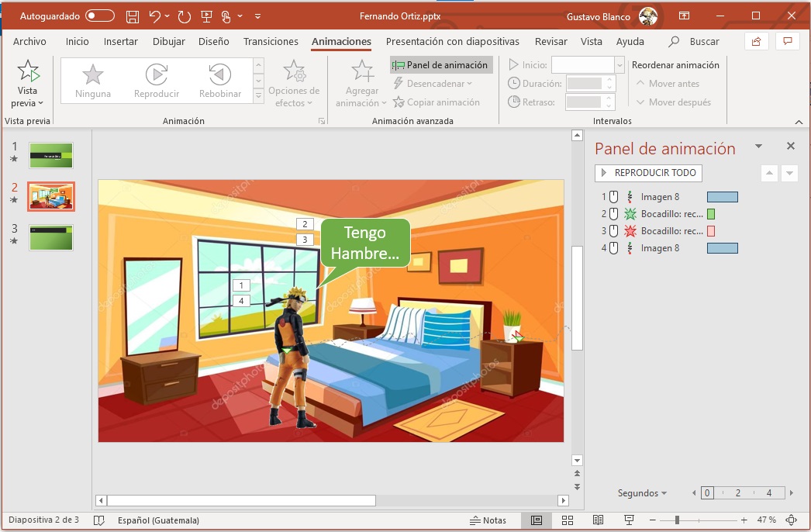811x532 pixels.
Task: Select animation 4 Imagen 8 in the pane
Action: 669,248
